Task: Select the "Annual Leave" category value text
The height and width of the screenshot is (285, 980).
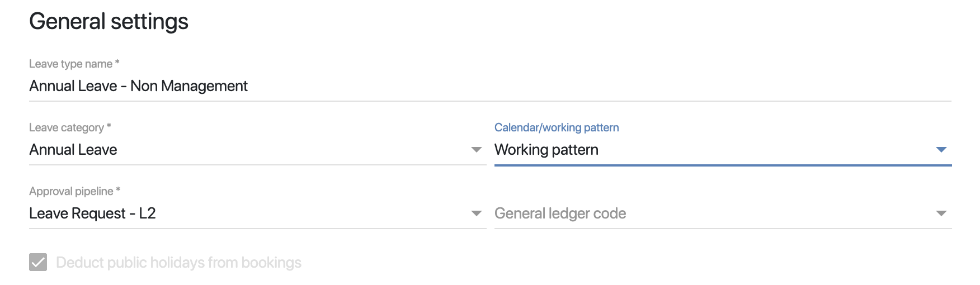Action: [73, 150]
